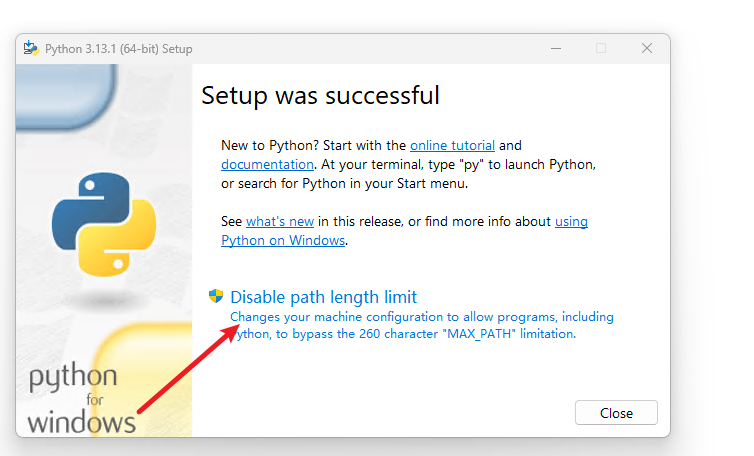The height and width of the screenshot is (456, 754).
Task: Click the Python logo image in sidebar
Action: tap(104, 224)
